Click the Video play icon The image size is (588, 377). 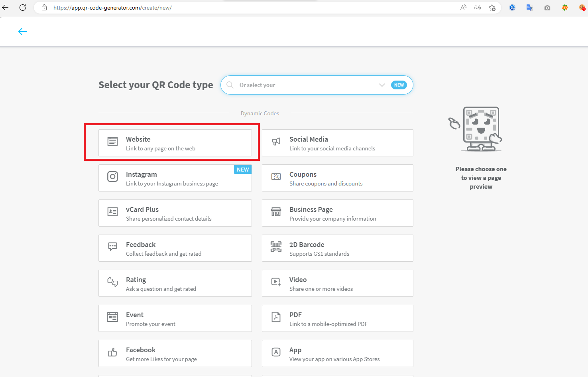(x=276, y=282)
